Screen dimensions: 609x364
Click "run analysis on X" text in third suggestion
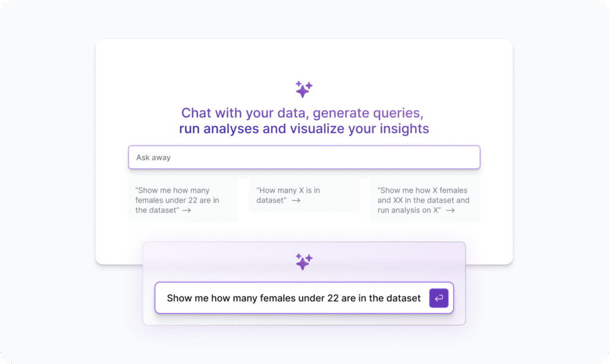[x=409, y=210]
